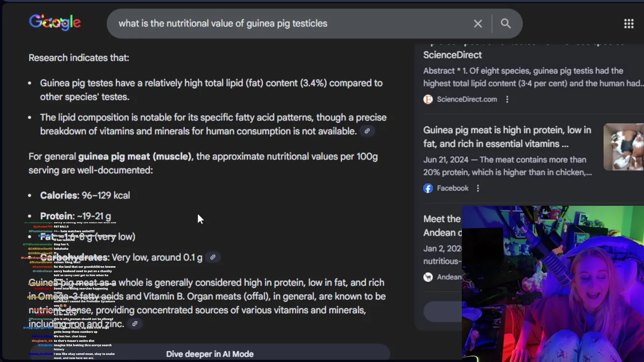Image resolution: width=644 pixels, height=362 pixels.
Task: Open the ScienceDirect.com favicon
Action: point(428,100)
